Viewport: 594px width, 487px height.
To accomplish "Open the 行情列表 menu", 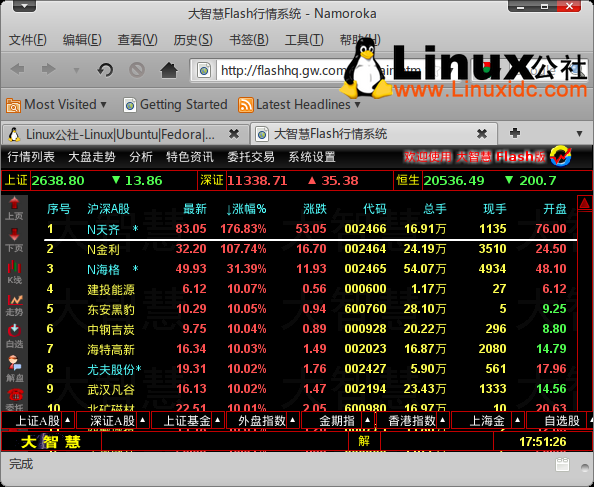I will coord(31,157).
